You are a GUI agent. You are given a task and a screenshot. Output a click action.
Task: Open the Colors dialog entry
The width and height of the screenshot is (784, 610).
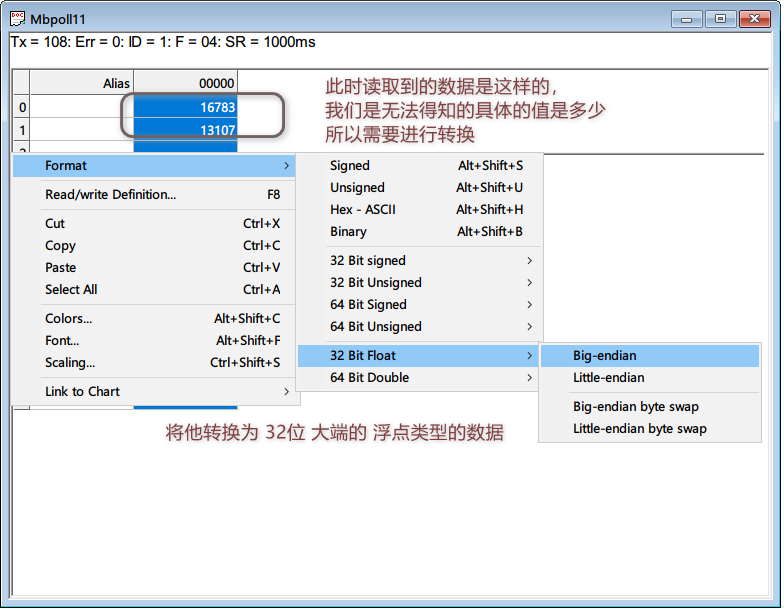click(154, 318)
